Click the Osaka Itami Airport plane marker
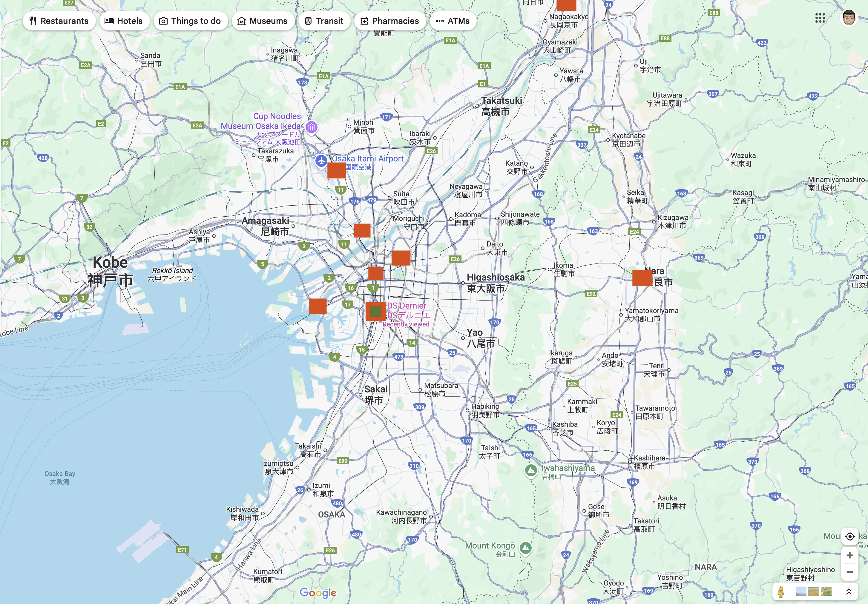Viewport: 868px width, 604px height. [321, 161]
